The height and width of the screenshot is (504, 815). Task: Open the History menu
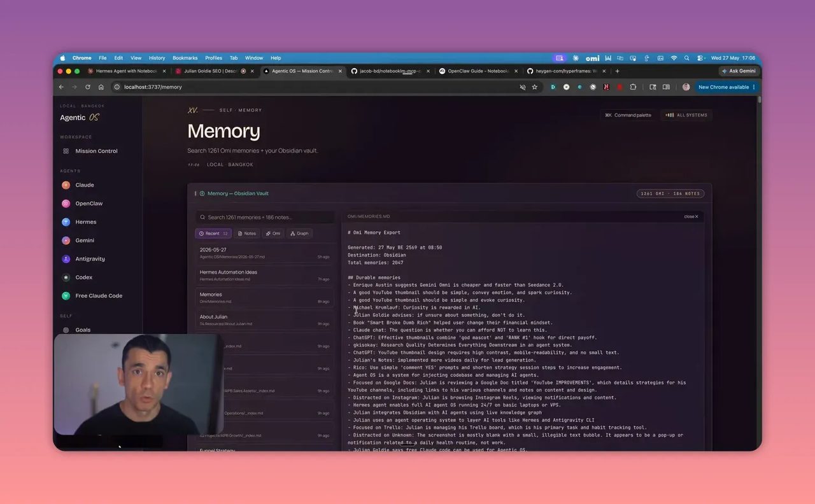157,58
